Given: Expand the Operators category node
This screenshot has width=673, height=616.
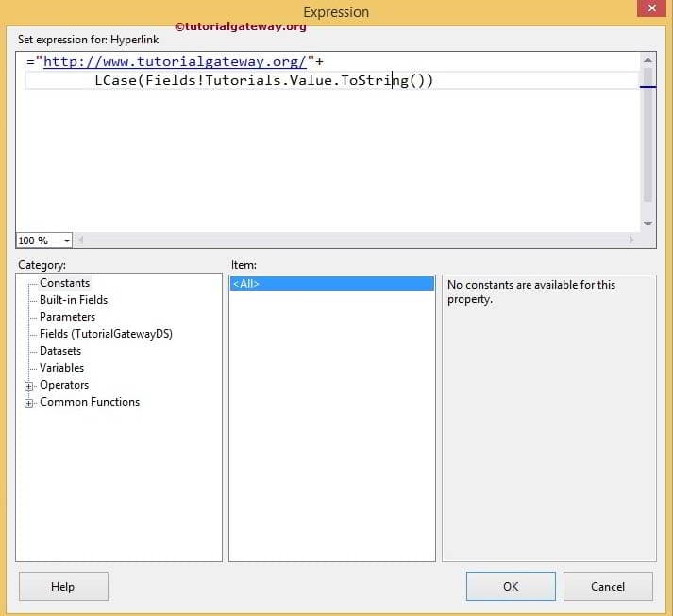Looking at the screenshot, I should coord(28,386).
